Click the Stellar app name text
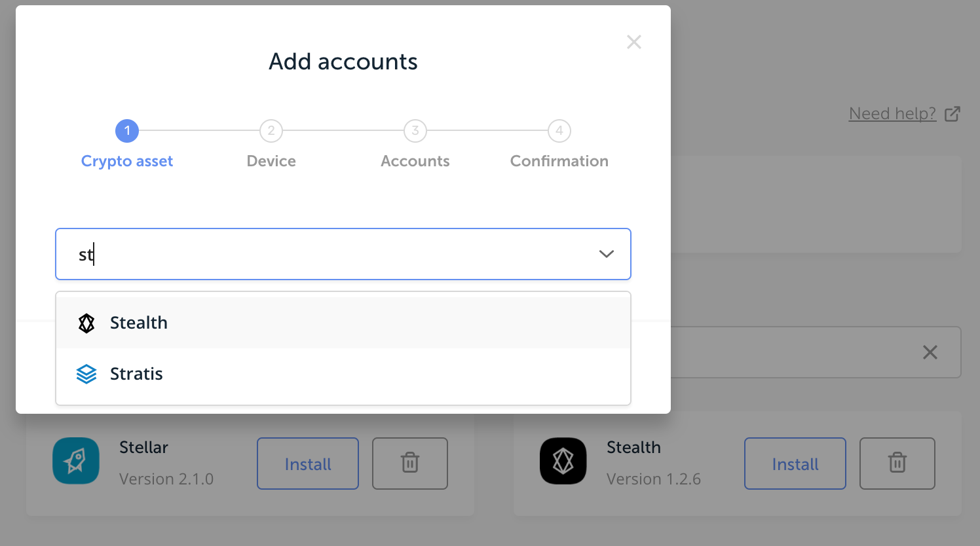The height and width of the screenshot is (546, 980). click(x=143, y=447)
